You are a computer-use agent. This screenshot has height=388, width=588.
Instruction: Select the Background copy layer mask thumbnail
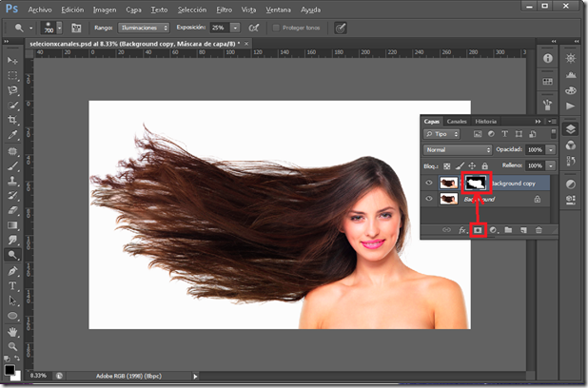click(475, 182)
